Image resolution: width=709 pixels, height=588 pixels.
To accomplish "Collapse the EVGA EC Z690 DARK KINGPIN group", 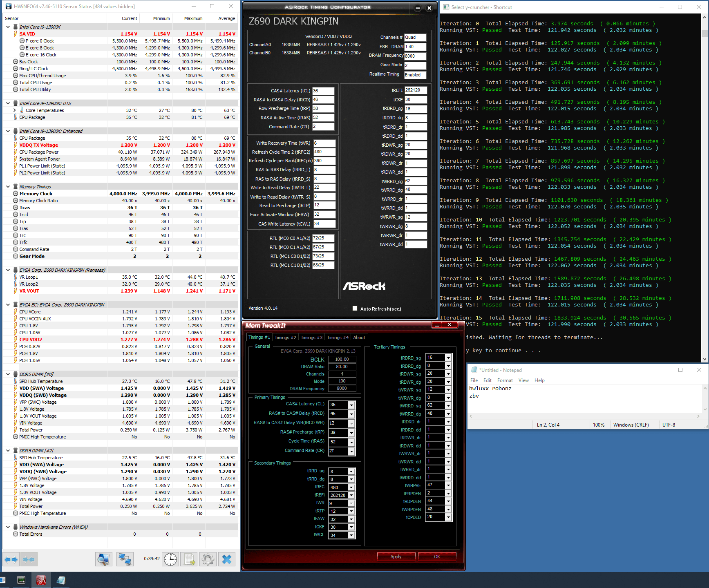I will [8, 305].
